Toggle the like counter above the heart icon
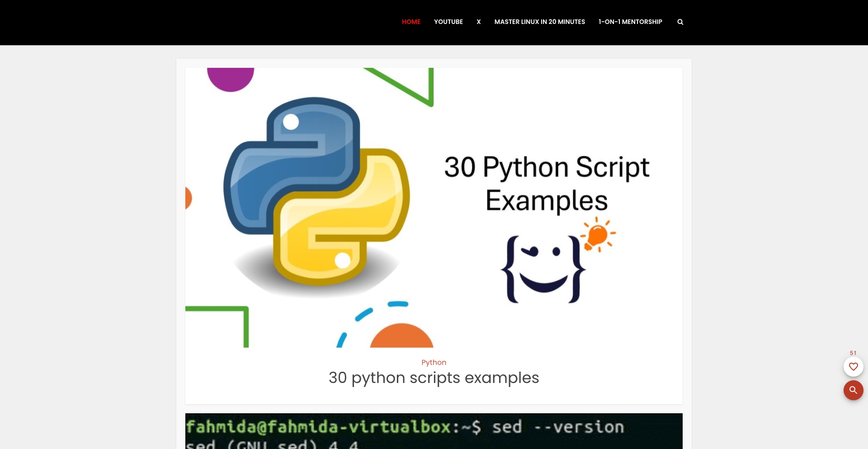The image size is (868, 449). (853, 353)
